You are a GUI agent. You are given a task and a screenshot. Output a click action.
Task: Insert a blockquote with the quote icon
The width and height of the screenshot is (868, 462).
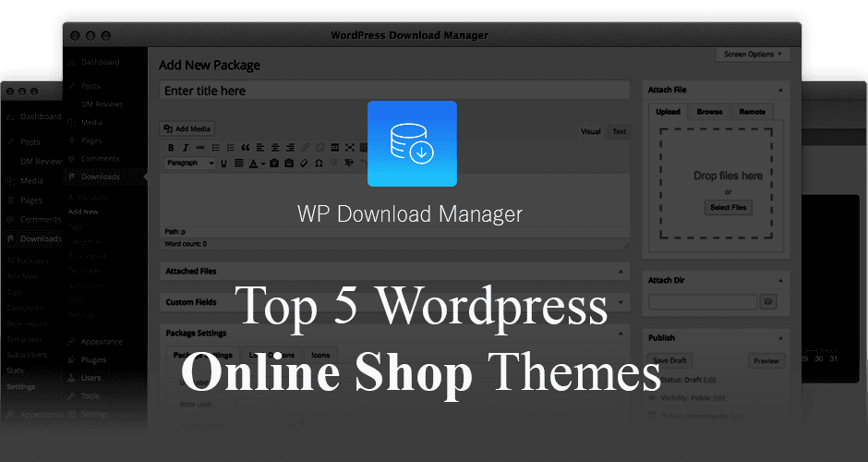point(245,148)
